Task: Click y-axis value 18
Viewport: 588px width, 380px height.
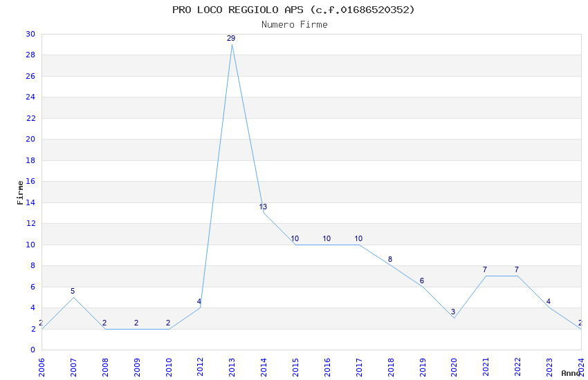Action: click(30, 160)
